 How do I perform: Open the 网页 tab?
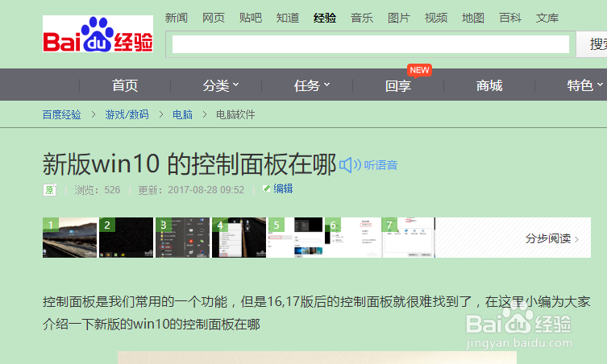coord(214,18)
